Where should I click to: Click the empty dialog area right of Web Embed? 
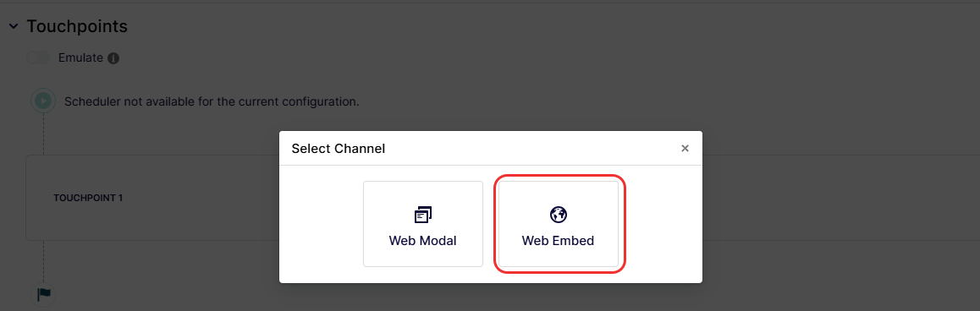[x=663, y=224]
